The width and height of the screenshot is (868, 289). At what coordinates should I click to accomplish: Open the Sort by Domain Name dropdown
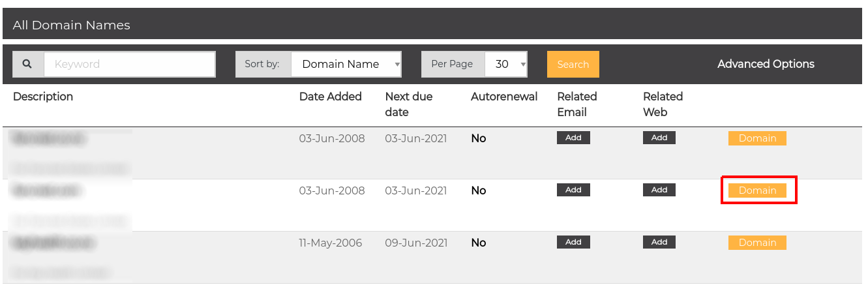coord(346,64)
